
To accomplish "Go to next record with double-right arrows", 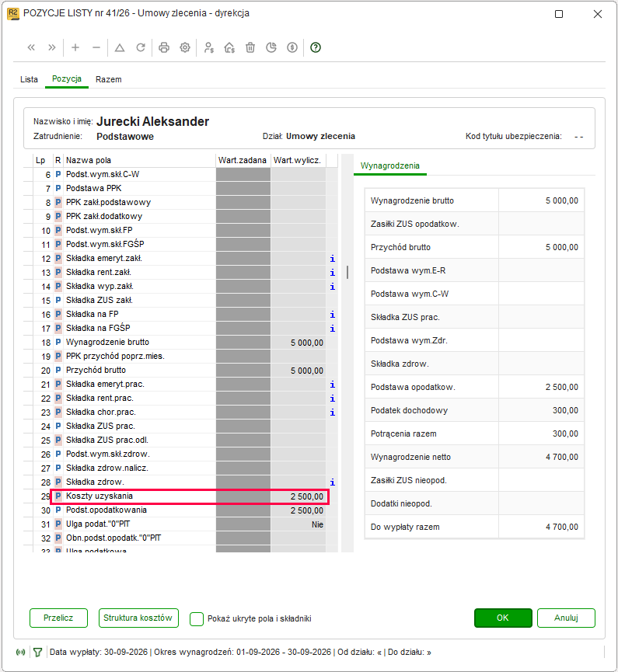I will point(52,47).
